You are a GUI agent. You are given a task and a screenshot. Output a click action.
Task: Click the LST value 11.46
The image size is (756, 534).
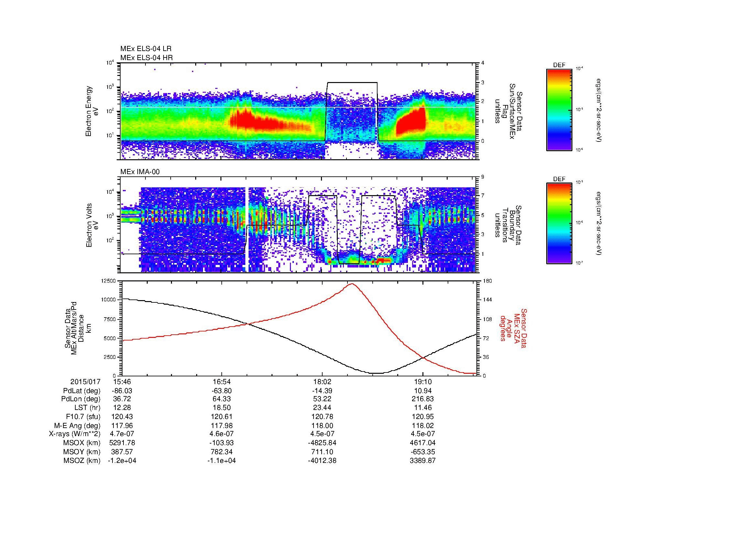pos(423,408)
